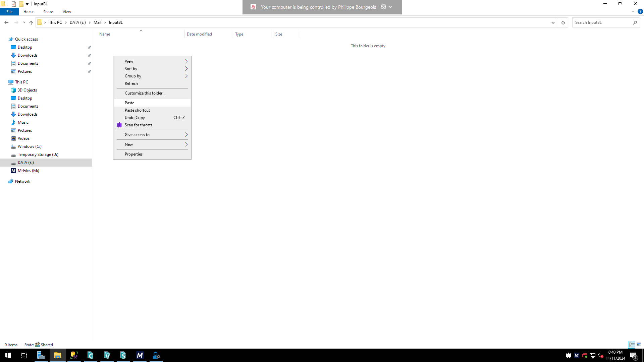Open the Share ribbon tab

click(x=48, y=12)
